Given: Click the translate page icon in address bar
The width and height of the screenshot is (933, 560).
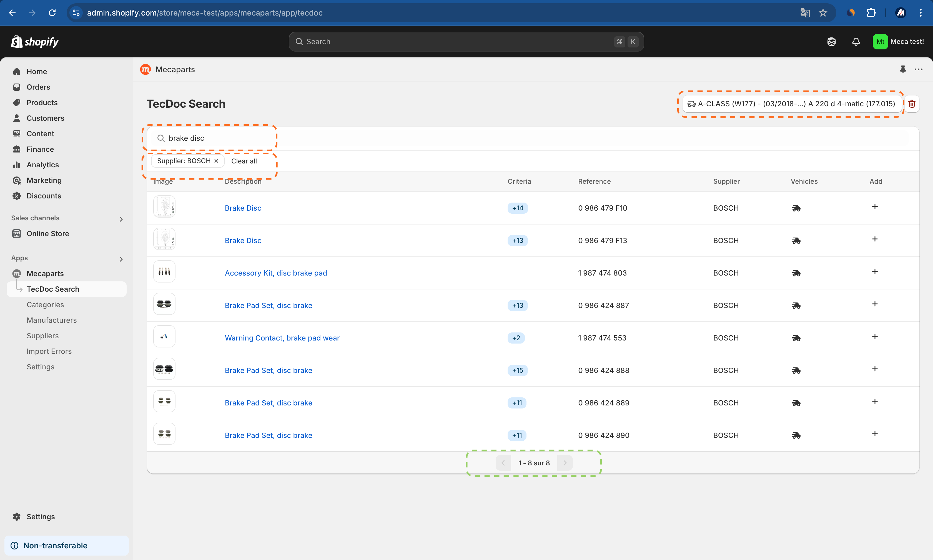Looking at the screenshot, I should (805, 13).
